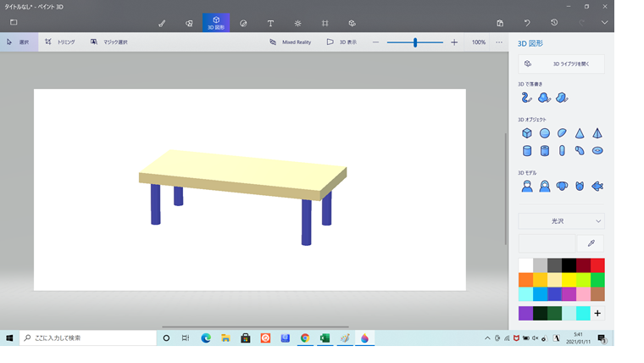Insert a Doughnut 3D object

pyautogui.click(x=597, y=151)
